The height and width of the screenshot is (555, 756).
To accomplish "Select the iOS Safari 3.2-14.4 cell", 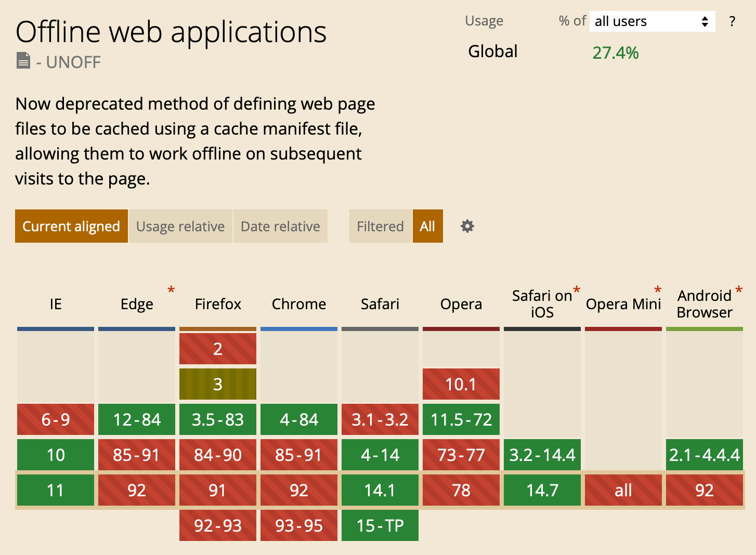I will (x=542, y=455).
